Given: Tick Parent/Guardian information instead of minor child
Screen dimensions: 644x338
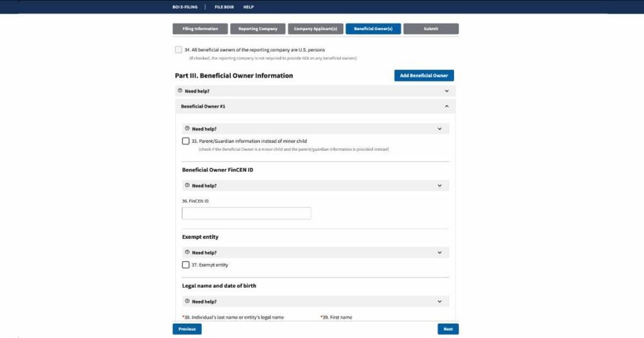Looking at the screenshot, I should tap(186, 141).
